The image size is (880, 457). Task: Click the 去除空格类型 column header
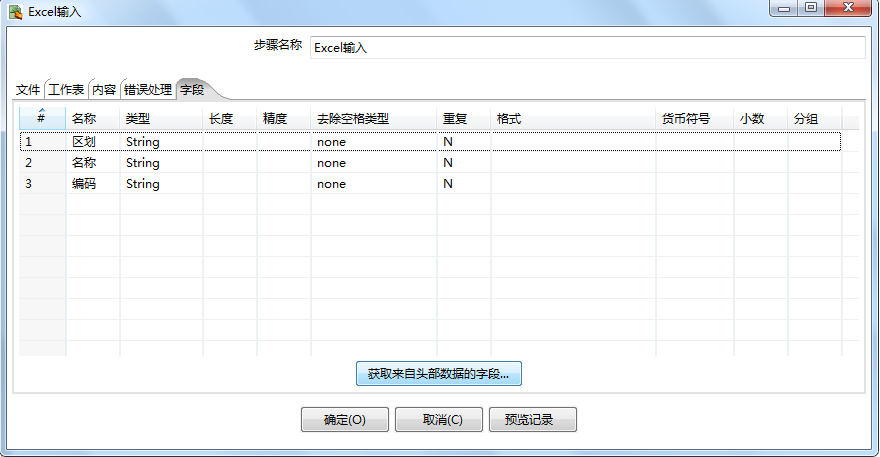click(374, 118)
